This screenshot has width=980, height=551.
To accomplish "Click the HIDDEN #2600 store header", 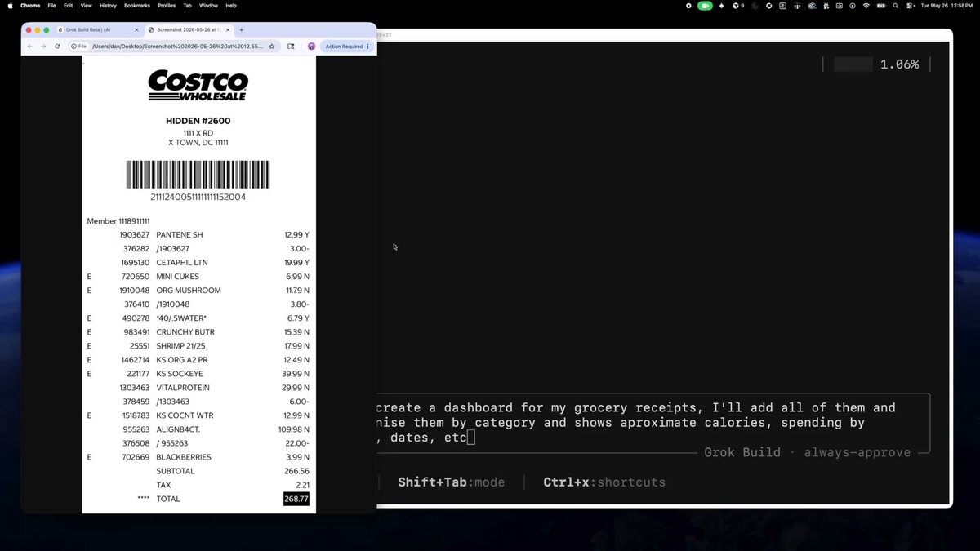I will pyautogui.click(x=198, y=121).
